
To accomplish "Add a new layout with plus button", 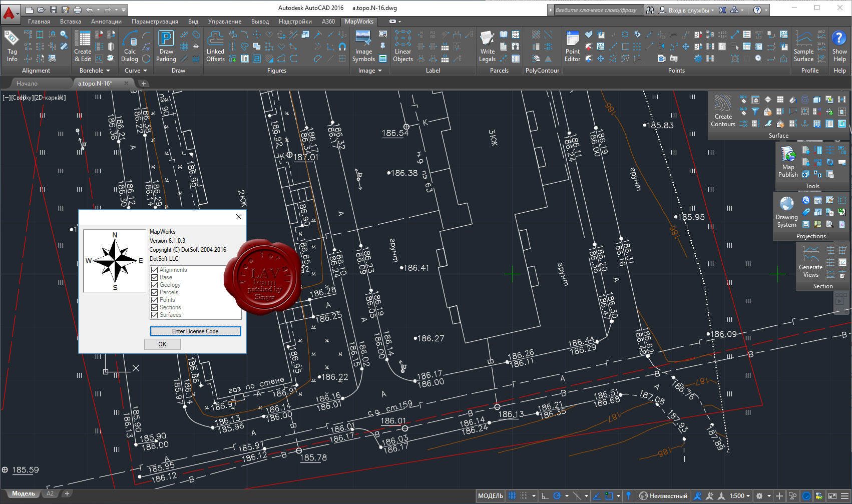I will pos(67,493).
